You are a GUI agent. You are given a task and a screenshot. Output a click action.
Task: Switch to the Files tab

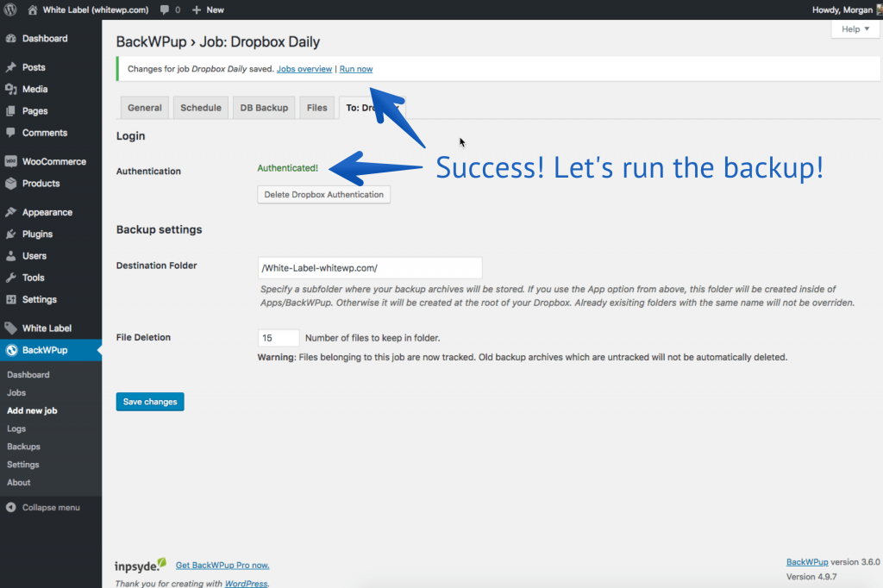coord(317,108)
